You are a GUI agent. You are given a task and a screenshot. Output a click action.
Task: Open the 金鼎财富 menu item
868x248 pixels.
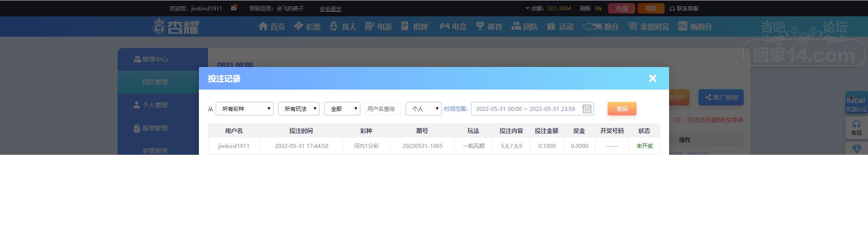tap(648, 27)
